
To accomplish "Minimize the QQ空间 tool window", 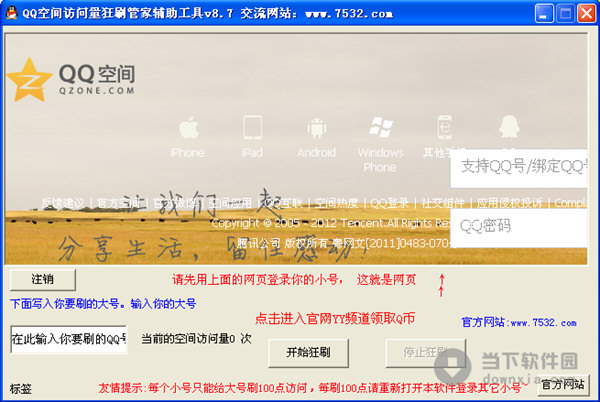I will coord(544,13).
